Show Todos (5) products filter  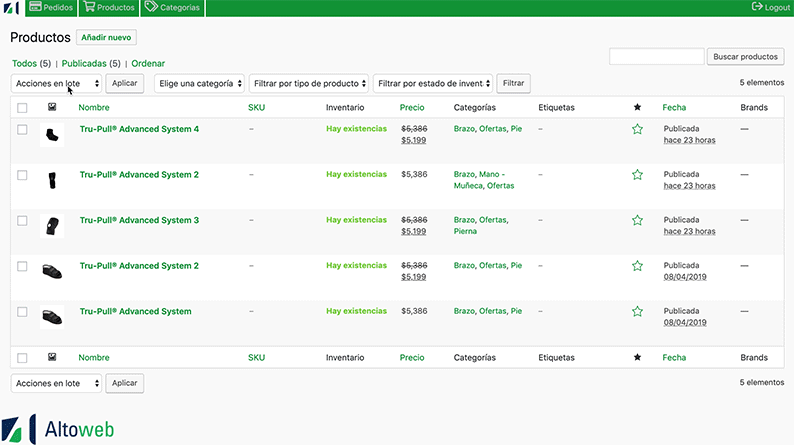coord(31,63)
